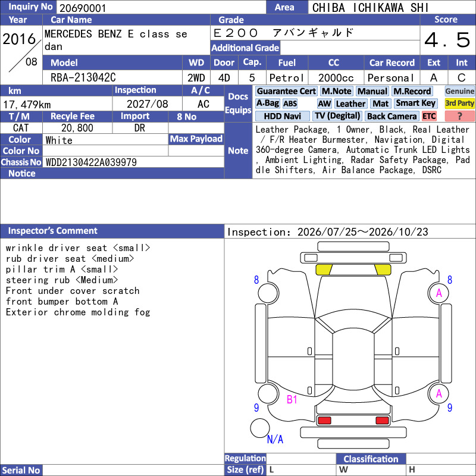The width and height of the screenshot is (476, 476).
Task: Click the B1 damage mark on diagram
Action: coord(292,399)
